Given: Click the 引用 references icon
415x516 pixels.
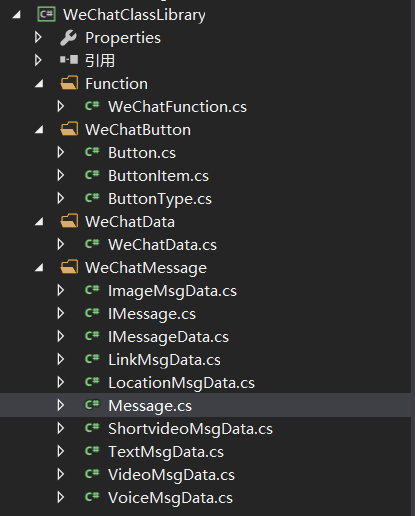Looking at the screenshot, I should 69,60.
